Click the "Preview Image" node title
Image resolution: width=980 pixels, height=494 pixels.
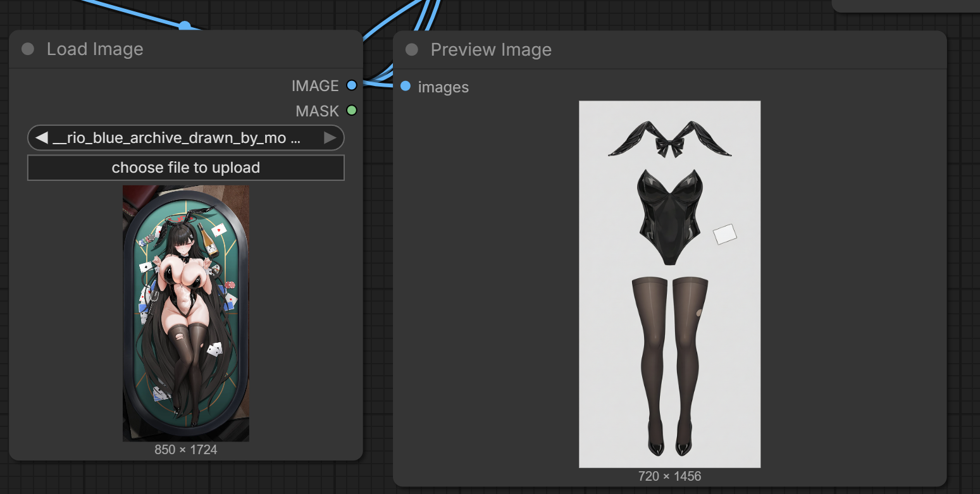click(491, 50)
